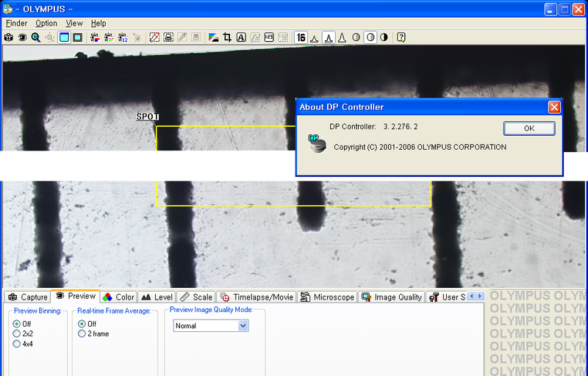
Task: Switch to the Microscope tab
Action: click(x=327, y=297)
